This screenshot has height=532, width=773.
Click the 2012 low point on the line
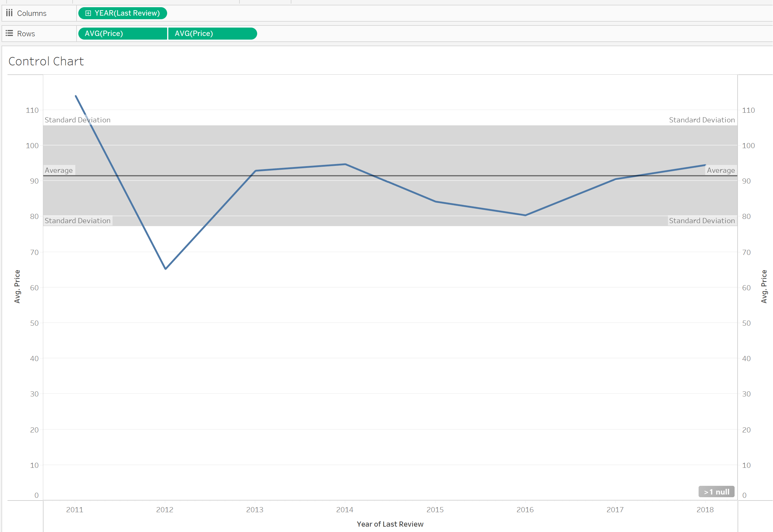165,269
